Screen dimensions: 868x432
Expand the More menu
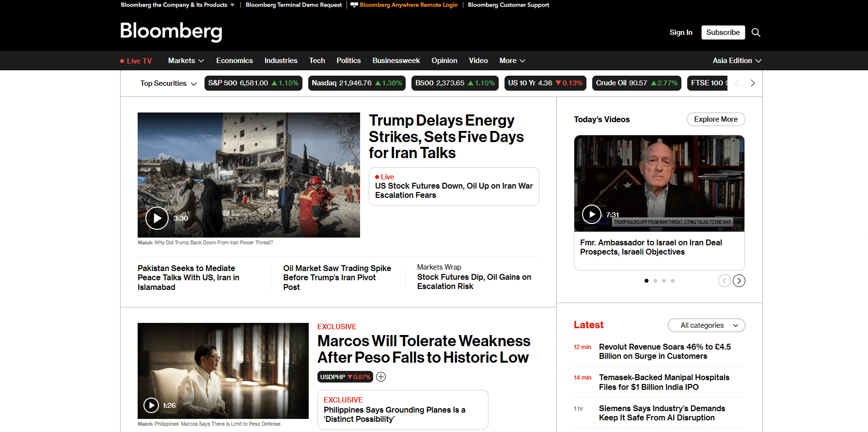pyautogui.click(x=512, y=61)
